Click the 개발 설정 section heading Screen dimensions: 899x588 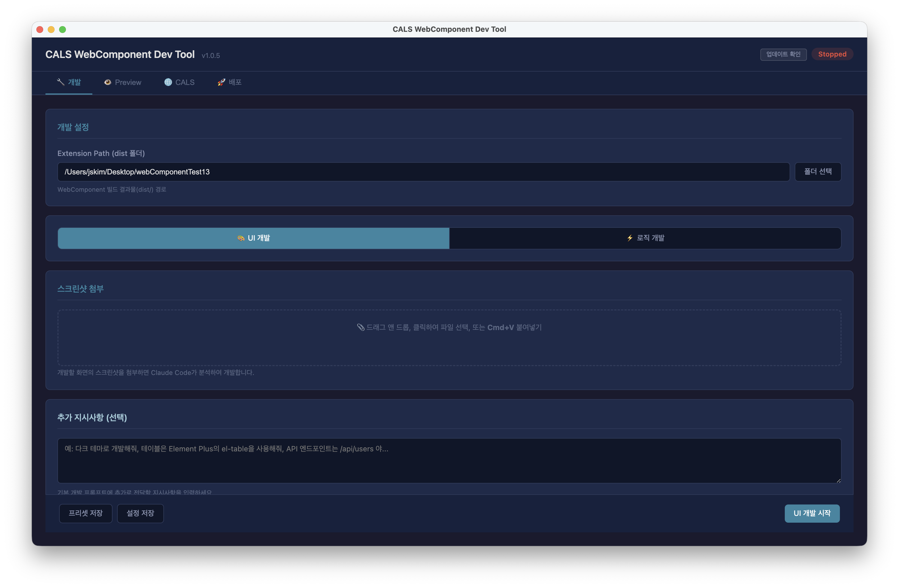[73, 127]
